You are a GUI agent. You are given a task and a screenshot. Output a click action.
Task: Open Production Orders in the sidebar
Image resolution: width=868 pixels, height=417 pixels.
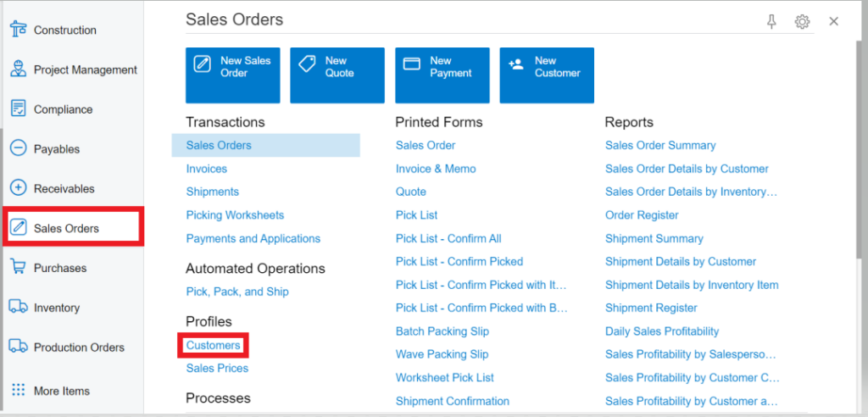click(78, 347)
